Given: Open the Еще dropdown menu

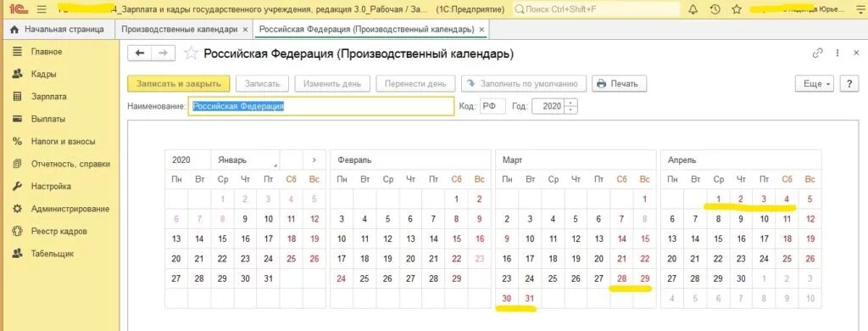Looking at the screenshot, I should pos(815,84).
